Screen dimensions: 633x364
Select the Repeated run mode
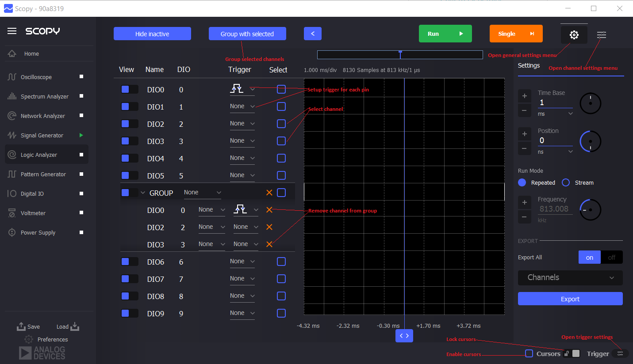click(x=522, y=182)
